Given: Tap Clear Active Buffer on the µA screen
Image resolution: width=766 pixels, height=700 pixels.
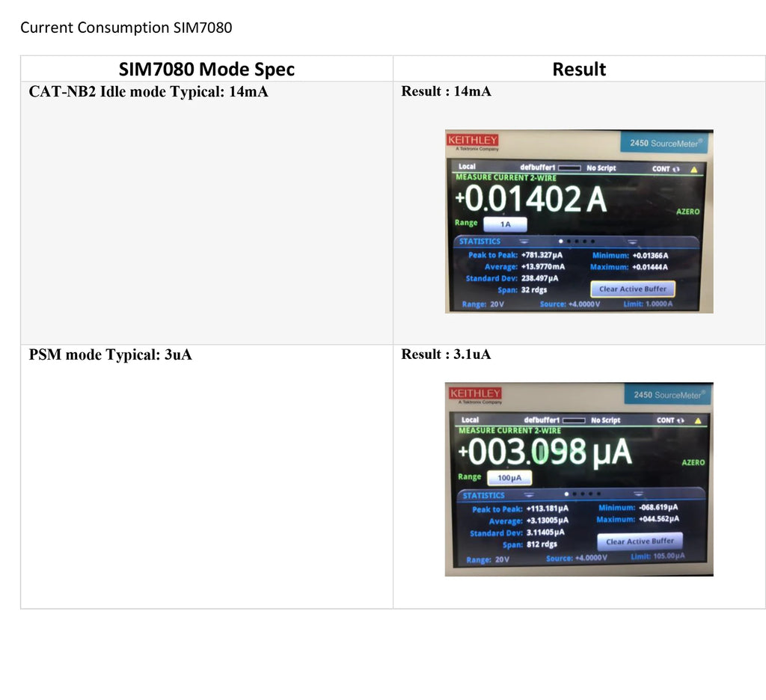Looking at the screenshot, I should coord(640,541).
